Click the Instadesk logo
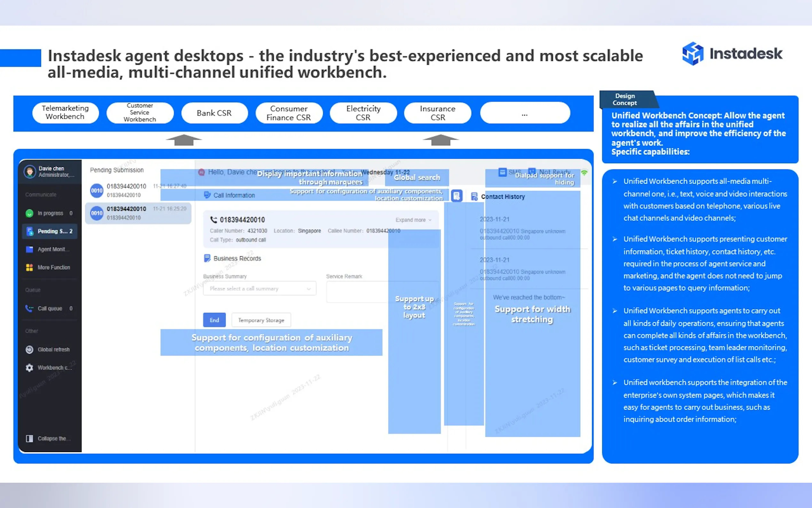 [x=732, y=53]
